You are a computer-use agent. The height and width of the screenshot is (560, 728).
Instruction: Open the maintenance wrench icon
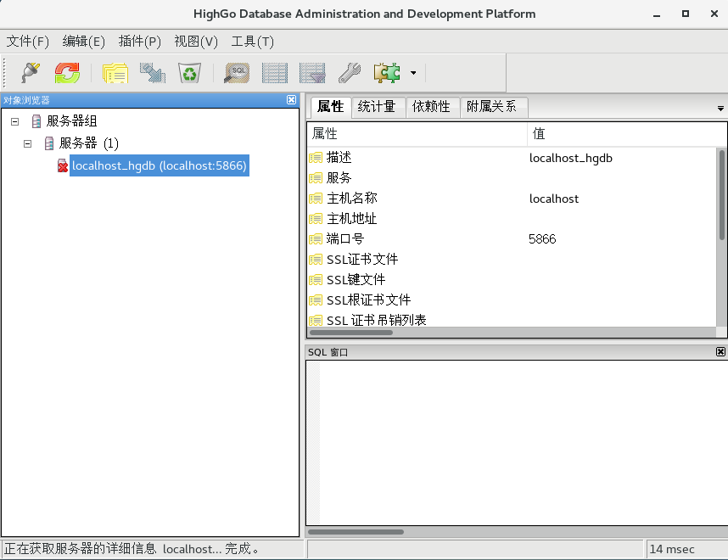(x=349, y=72)
